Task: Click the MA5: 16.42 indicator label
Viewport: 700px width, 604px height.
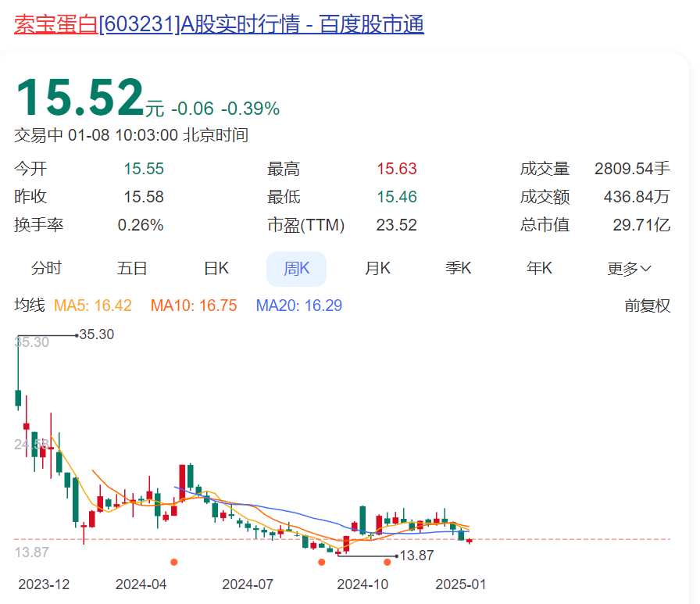Action: pyautogui.click(x=93, y=306)
